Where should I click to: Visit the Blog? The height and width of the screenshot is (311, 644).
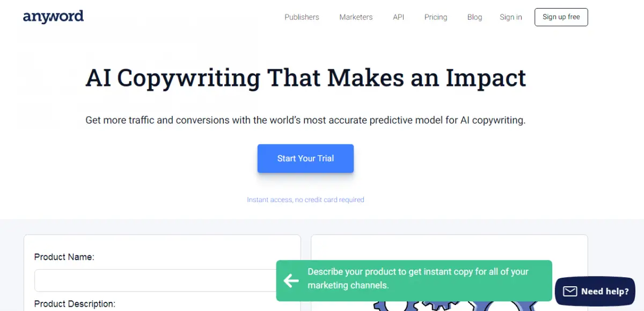pos(474,17)
